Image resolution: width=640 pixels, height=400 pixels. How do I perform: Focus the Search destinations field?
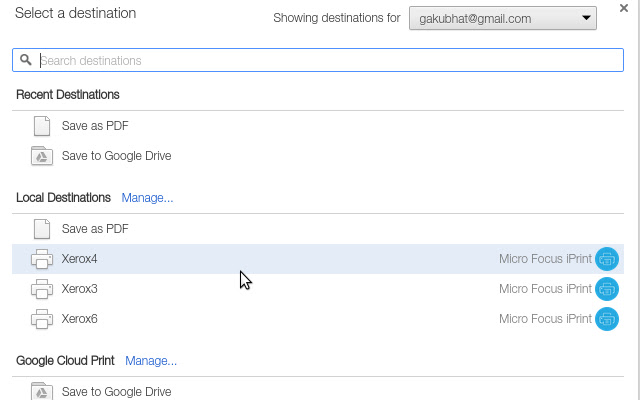320,60
